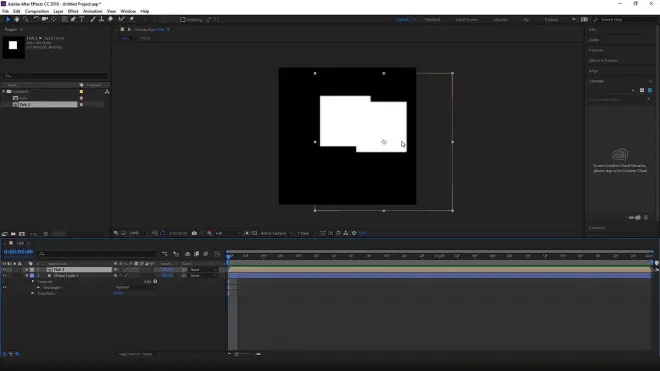This screenshot has width=660, height=371.
Task: Click the Effects & Presets panel header
Action: pyautogui.click(x=603, y=60)
